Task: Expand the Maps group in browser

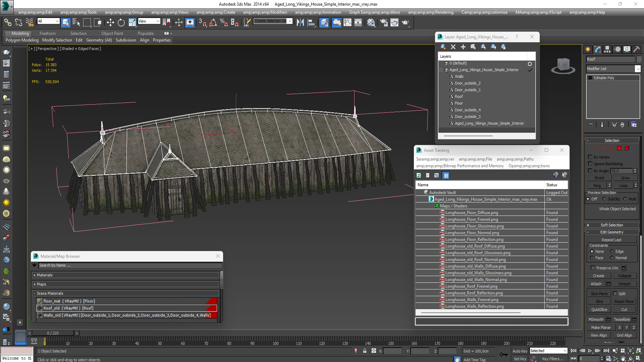Action: coord(35,284)
